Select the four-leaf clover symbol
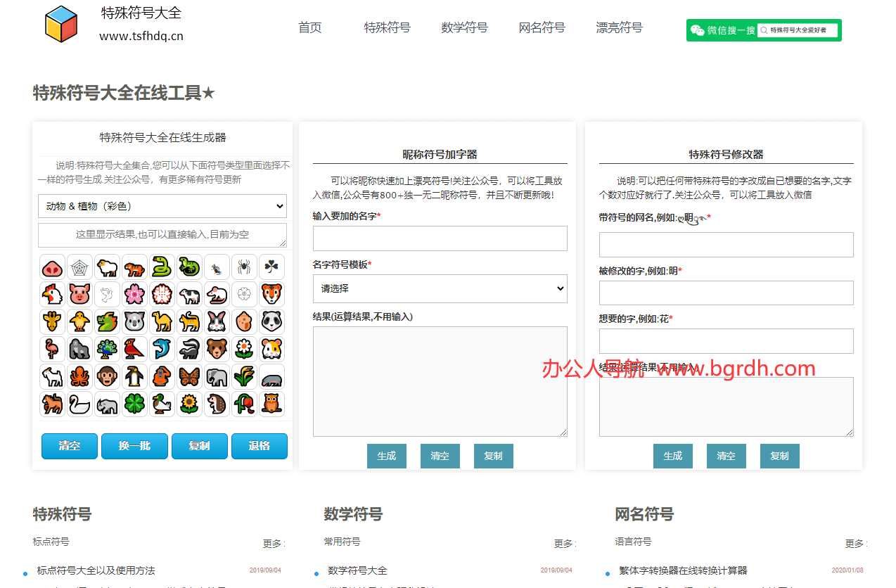 point(134,404)
